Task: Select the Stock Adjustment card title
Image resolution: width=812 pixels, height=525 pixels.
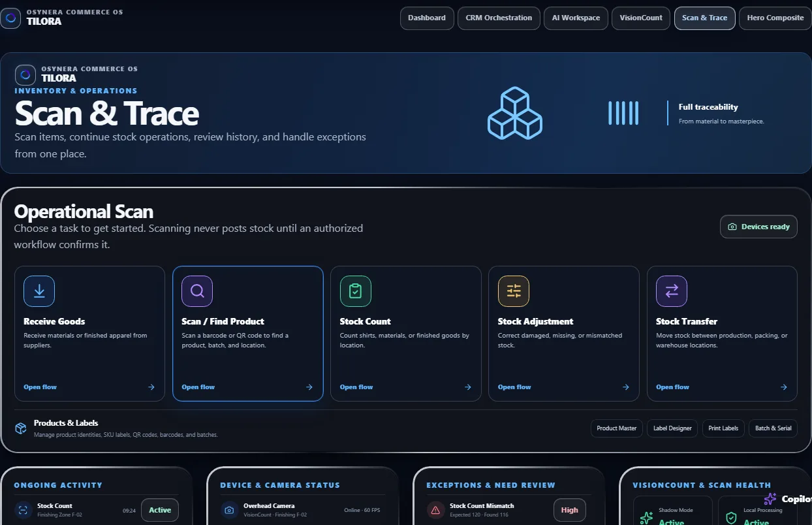Action: (x=535, y=321)
